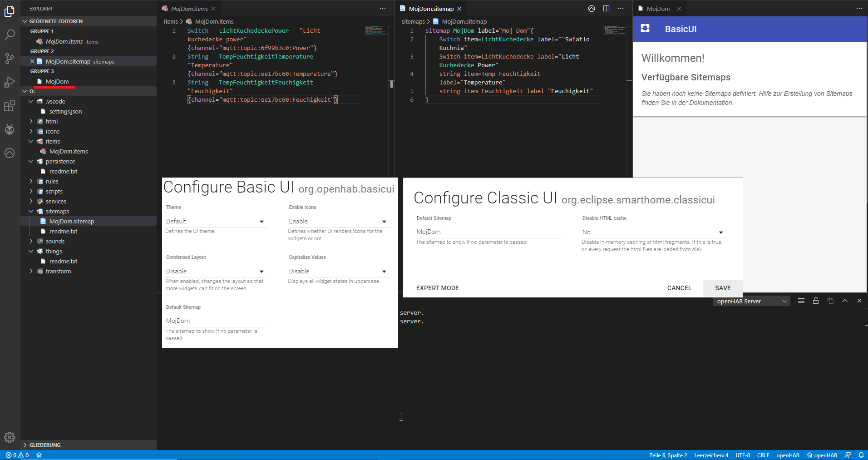Collapse the Geöffnete Editoren section

click(x=89, y=21)
